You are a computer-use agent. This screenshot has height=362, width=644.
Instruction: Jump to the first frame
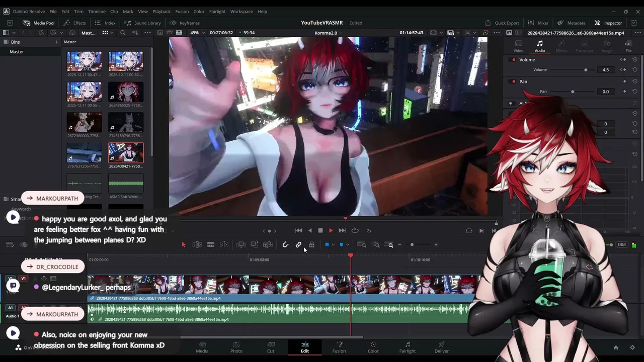click(x=298, y=231)
